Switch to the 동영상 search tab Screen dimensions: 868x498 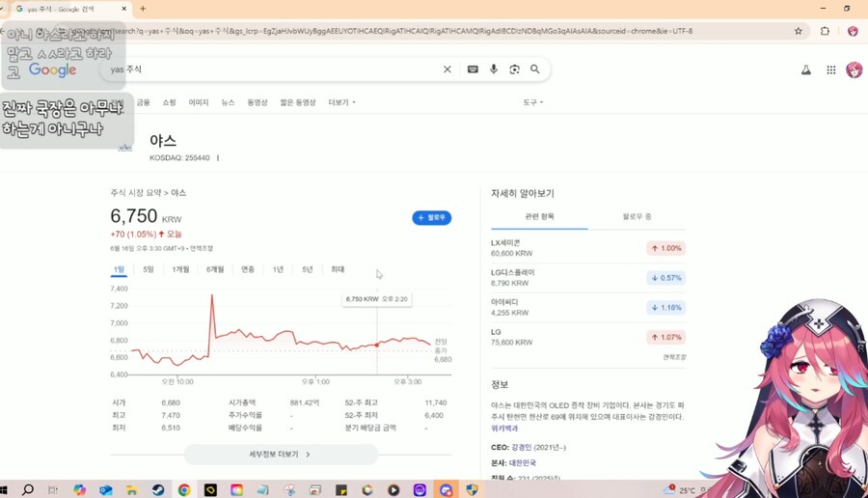(257, 102)
